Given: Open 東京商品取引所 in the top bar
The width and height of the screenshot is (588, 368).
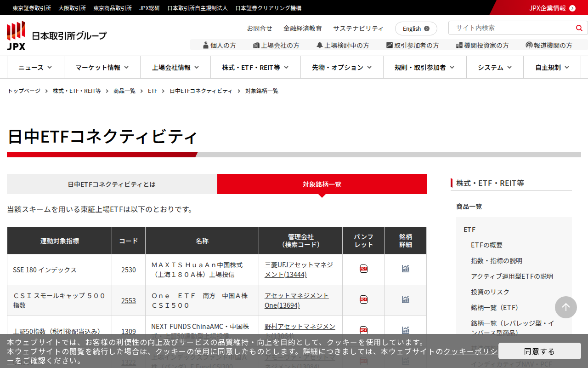Looking at the screenshot, I should [x=113, y=8].
